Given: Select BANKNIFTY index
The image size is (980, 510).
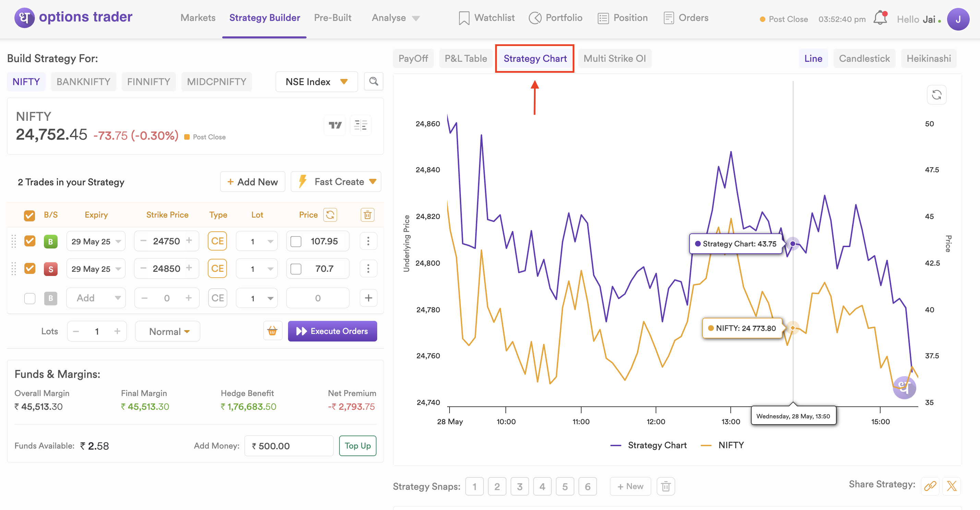Looking at the screenshot, I should [x=83, y=81].
